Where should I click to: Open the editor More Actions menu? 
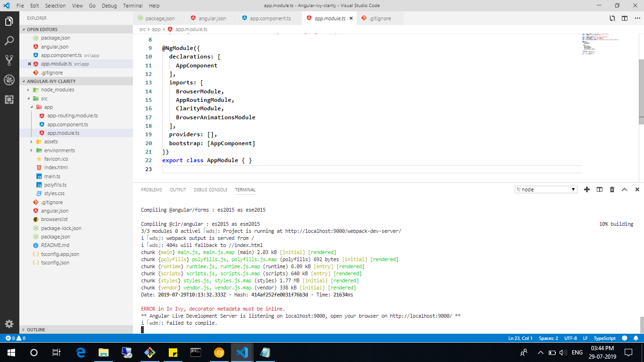pos(637,18)
